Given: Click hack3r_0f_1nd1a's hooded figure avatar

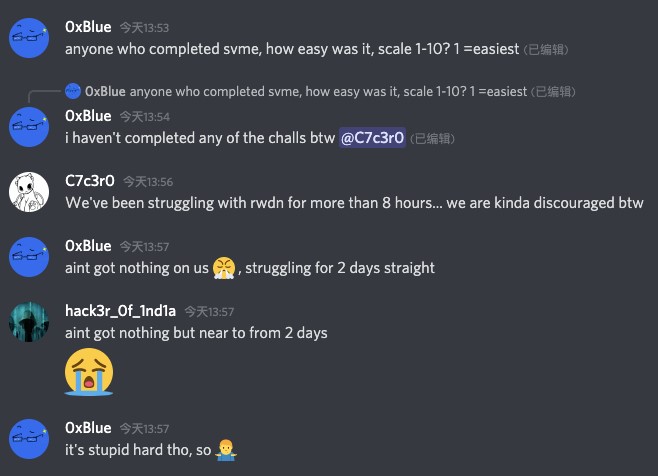Looking at the screenshot, I should point(29,322).
